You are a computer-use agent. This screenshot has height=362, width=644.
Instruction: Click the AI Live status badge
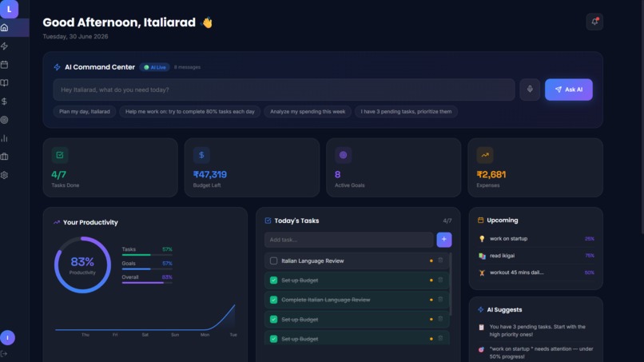[x=155, y=67]
